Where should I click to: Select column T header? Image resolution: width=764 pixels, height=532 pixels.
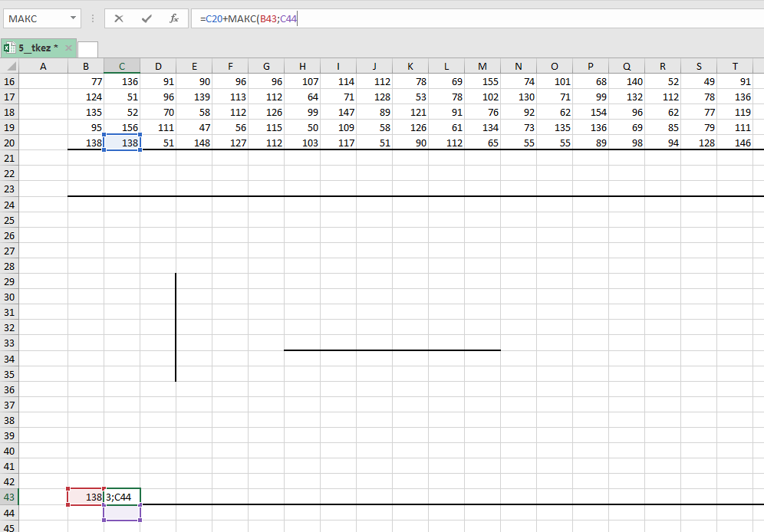coord(736,67)
